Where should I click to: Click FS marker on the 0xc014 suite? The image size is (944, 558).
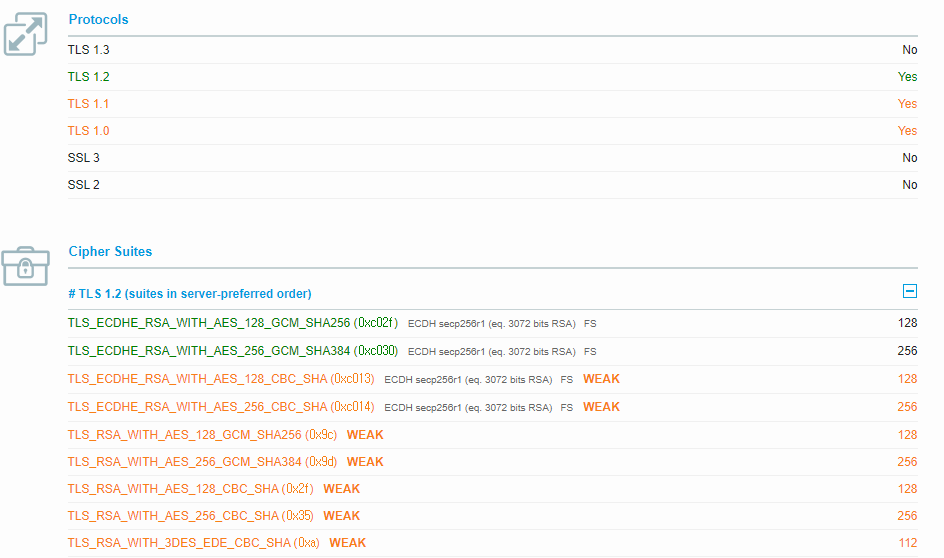tap(567, 408)
